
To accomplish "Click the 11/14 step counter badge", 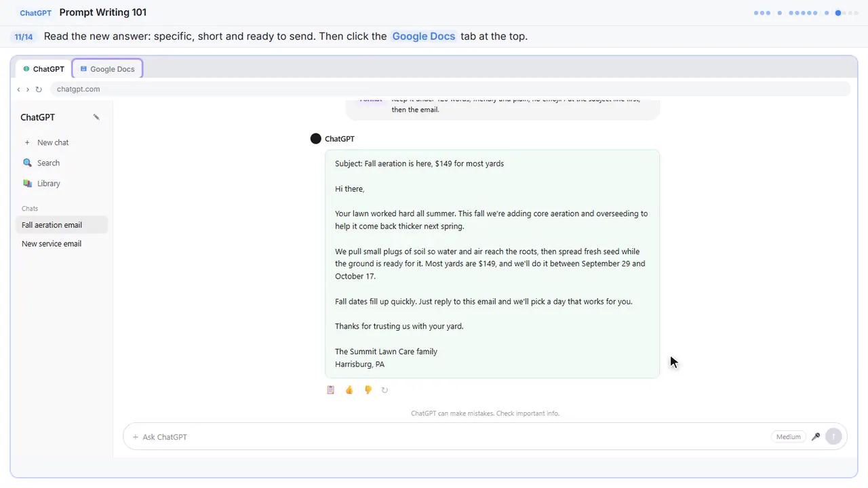I will pyautogui.click(x=24, y=37).
